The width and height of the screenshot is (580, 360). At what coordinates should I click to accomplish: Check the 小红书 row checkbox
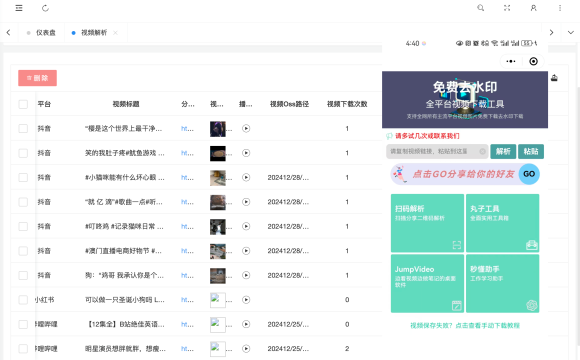pyautogui.click(x=23, y=300)
